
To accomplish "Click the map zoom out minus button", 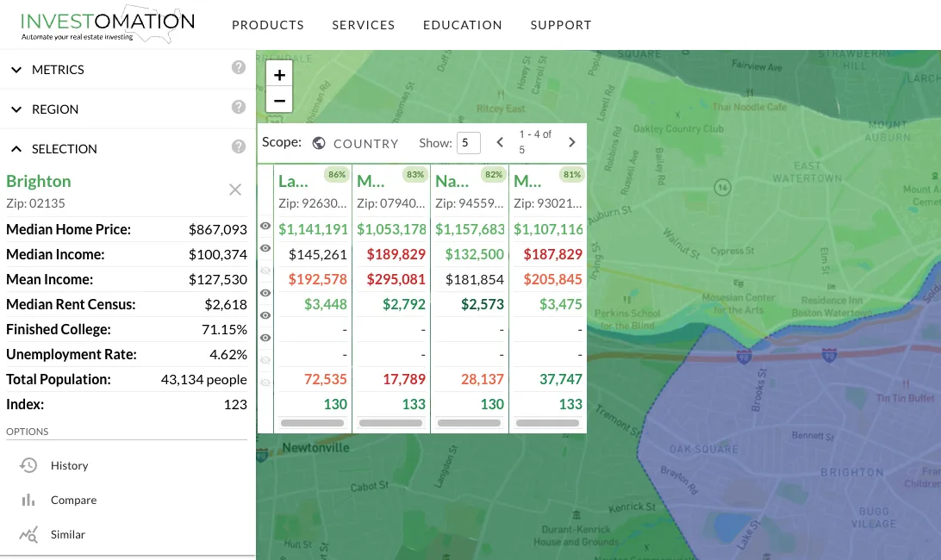I will tap(279, 100).
